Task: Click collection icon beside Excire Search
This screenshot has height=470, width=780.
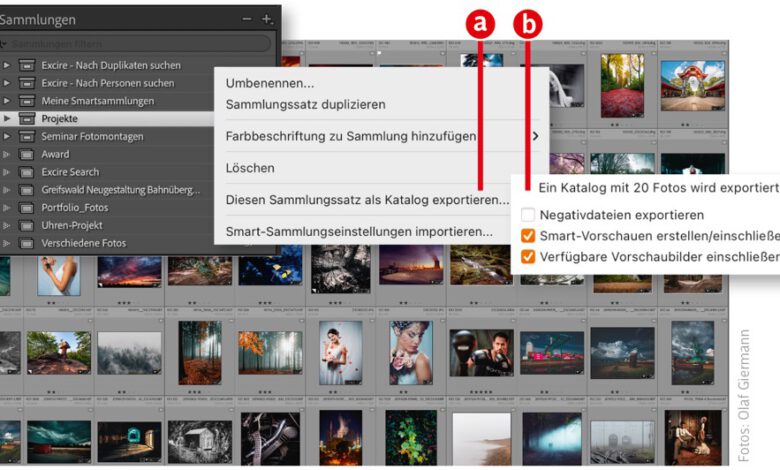Action: 27,173
